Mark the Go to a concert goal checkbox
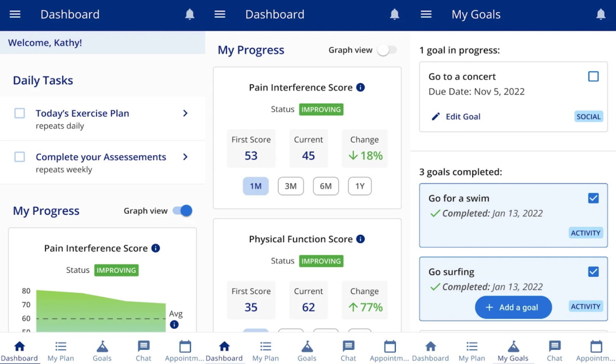616x364 pixels. pyautogui.click(x=593, y=76)
